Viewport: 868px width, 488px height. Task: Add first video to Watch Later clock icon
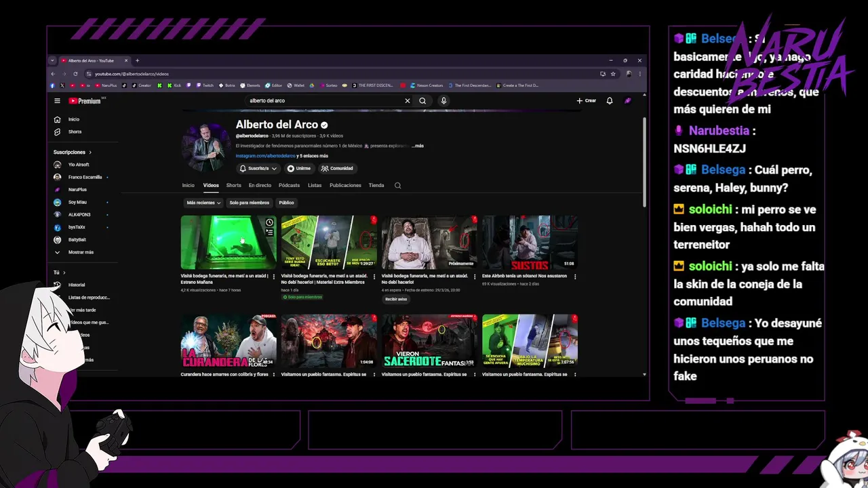[269, 222]
